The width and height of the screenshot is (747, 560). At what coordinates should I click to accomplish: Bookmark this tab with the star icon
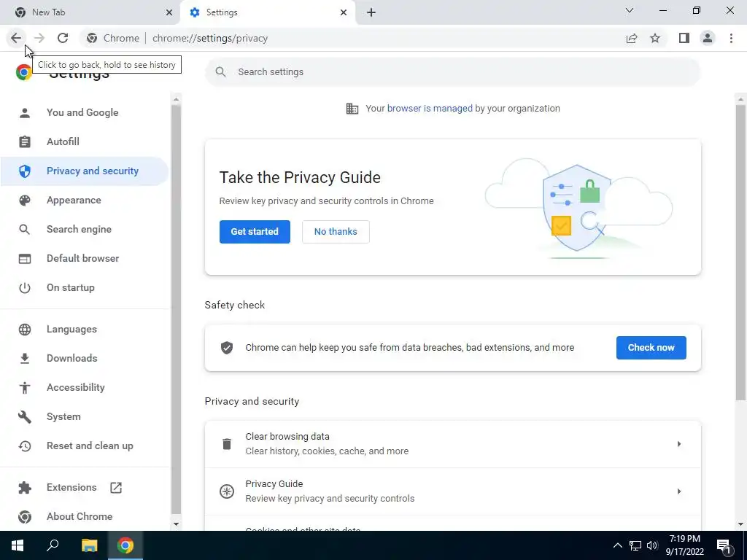point(655,38)
